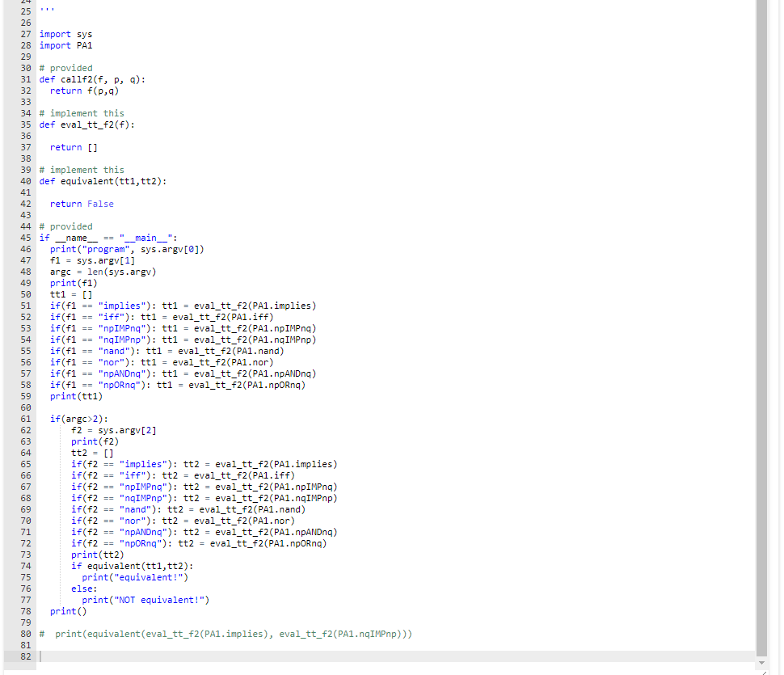Click the return False statement
The height and width of the screenshot is (675, 784).
[81, 203]
